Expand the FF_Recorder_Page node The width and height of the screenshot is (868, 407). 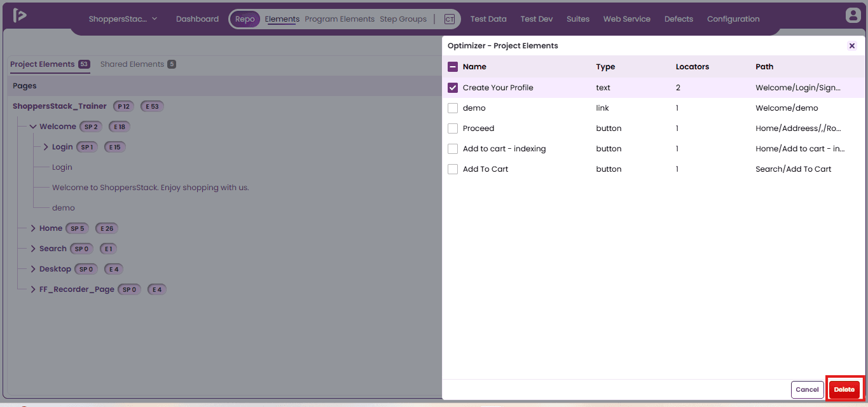pos(33,289)
